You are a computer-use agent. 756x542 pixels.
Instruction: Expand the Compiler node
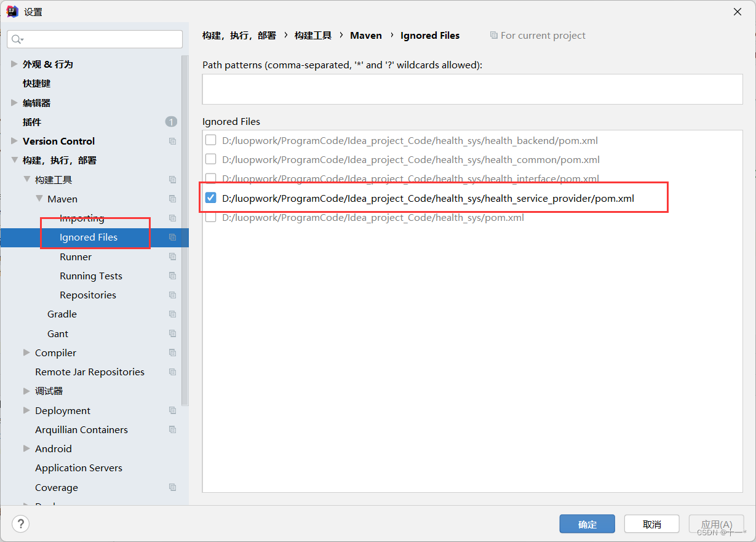click(26, 353)
